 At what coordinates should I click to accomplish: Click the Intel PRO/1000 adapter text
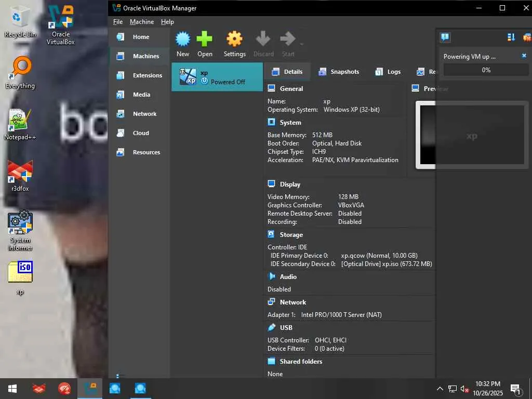pyautogui.click(x=341, y=315)
